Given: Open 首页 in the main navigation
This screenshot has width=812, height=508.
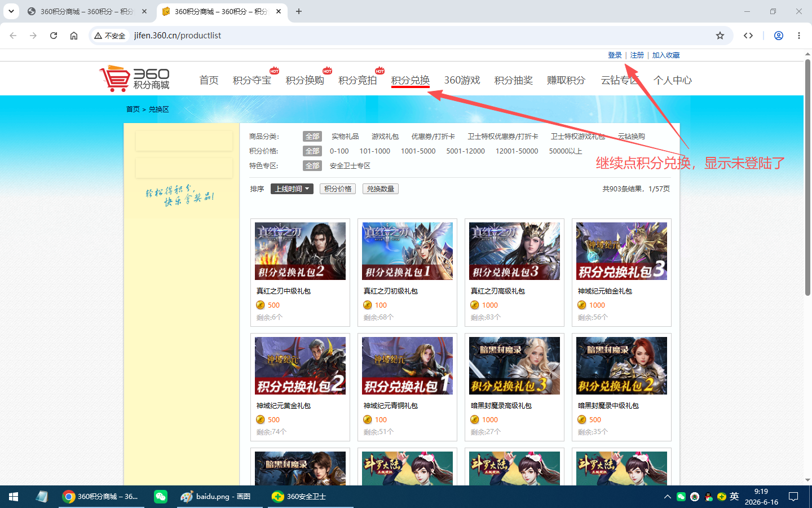Looking at the screenshot, I should [x=209, y=80].
